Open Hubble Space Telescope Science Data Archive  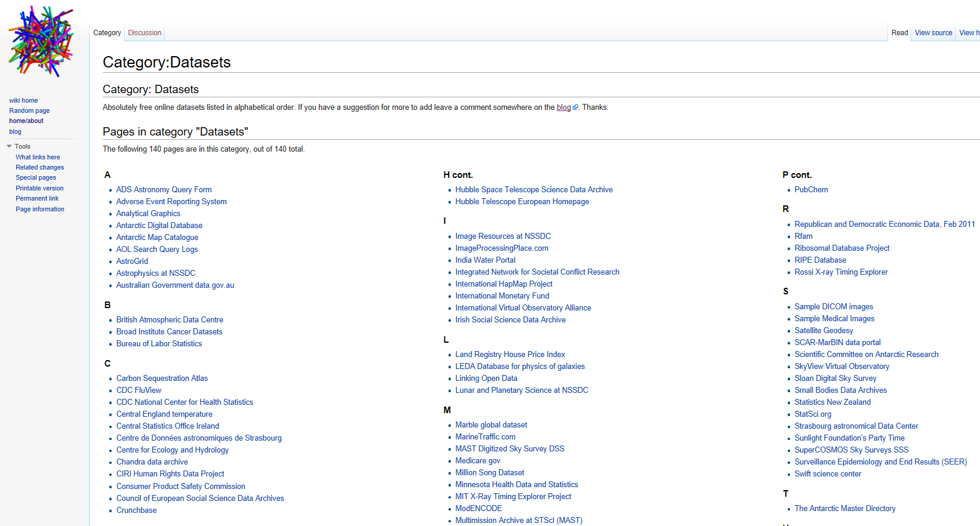[534, 189]
